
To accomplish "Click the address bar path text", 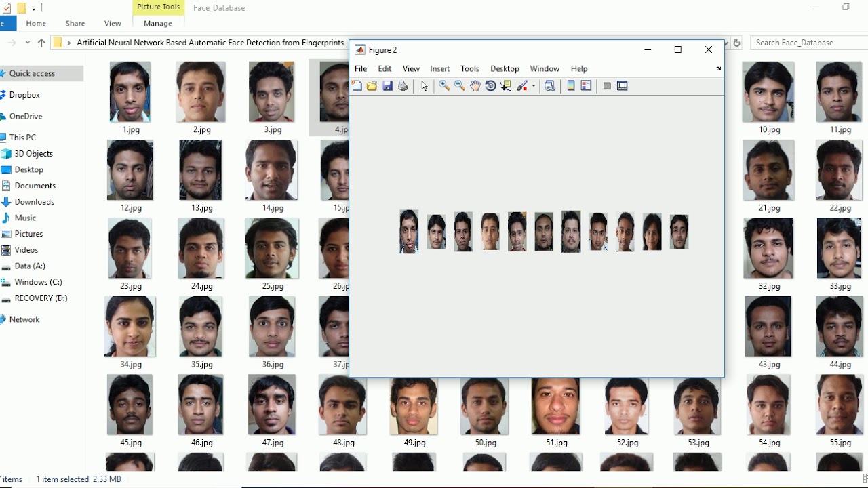I will point(210,42).
